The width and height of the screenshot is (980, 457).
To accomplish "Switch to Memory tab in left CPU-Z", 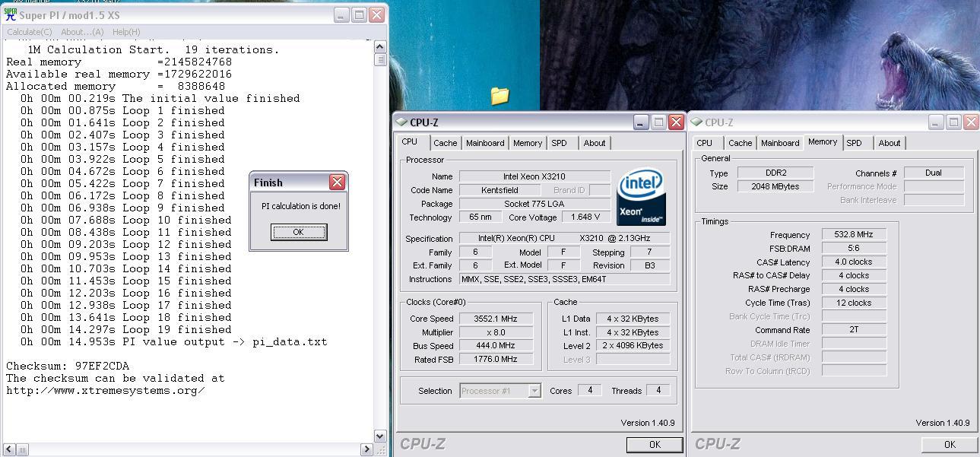I will pyautogui.click(x=528, y=143).
